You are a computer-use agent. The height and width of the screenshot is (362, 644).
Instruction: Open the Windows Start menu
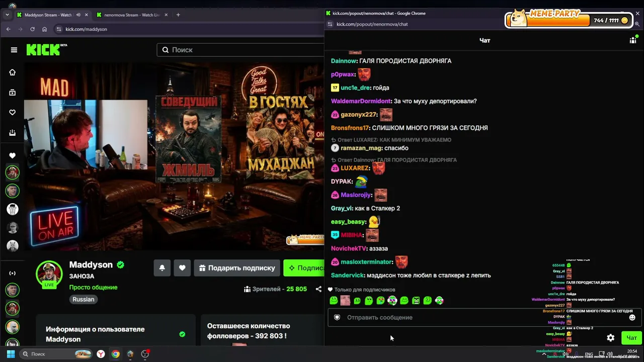(x=11, y=354)
